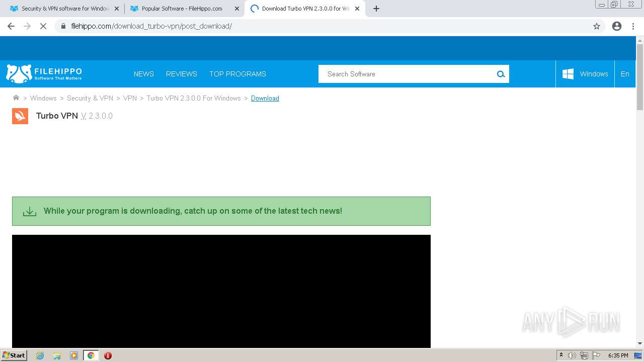This screenshot has width=644, height=362.
Task: Open the Windows platform selector
Action: click(x=585, y=74)
